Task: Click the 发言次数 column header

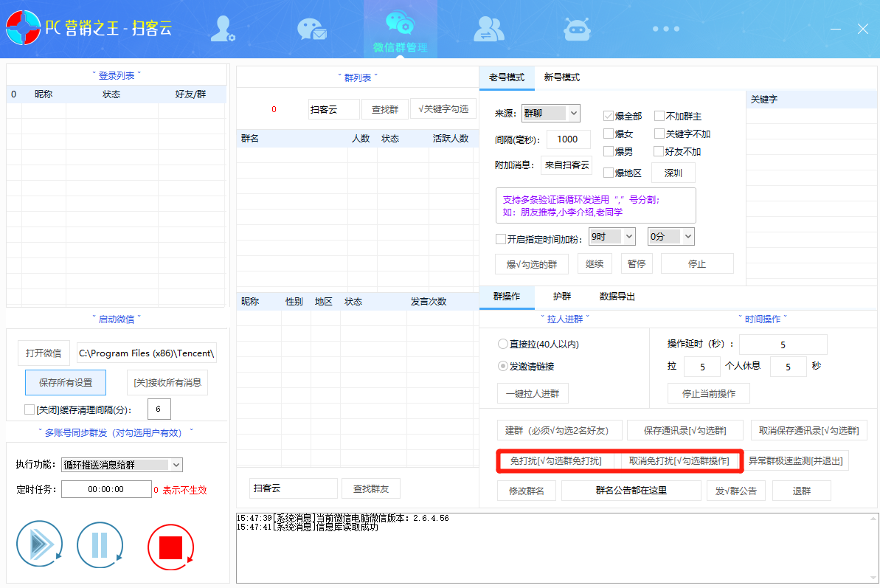Action: (429, 302)
